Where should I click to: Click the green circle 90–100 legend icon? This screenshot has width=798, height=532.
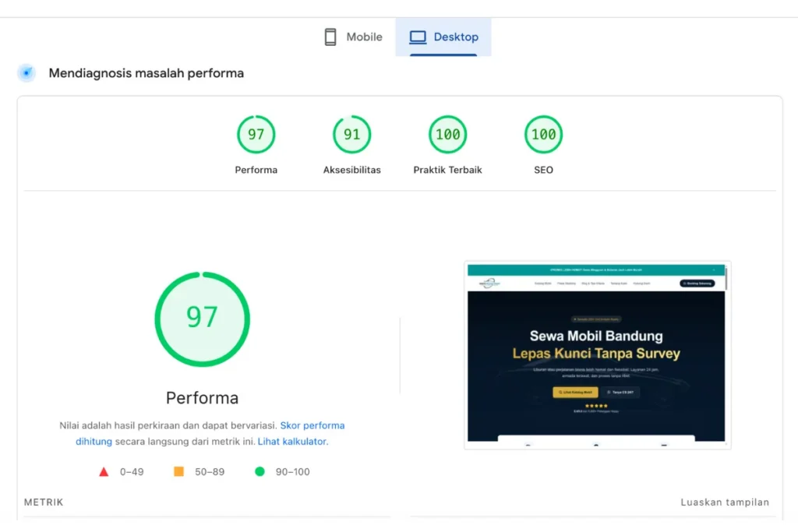[260, 471]
